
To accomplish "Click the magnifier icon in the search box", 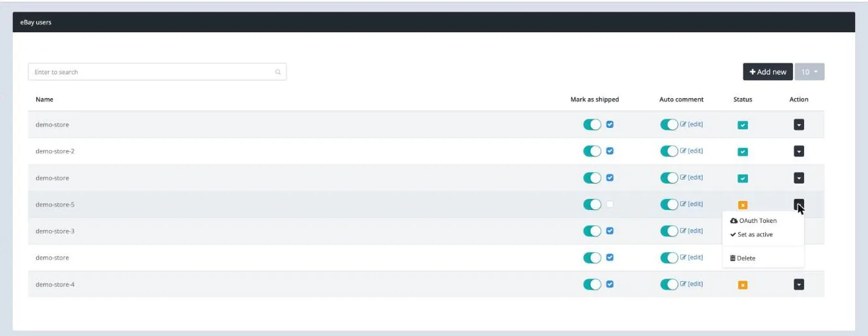I will click(x=278, y=72).
